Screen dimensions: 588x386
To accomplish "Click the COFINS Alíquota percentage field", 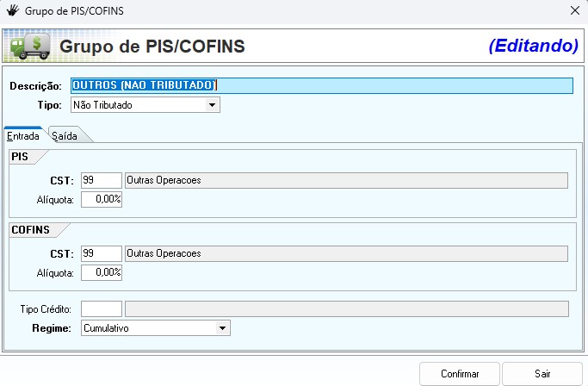I will pos(101,272).
